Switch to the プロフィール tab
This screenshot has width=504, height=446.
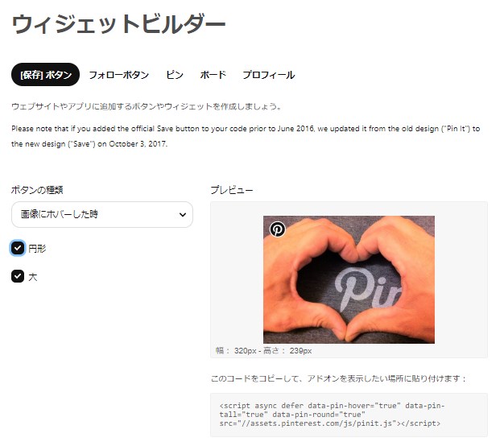tap(269, 75)
